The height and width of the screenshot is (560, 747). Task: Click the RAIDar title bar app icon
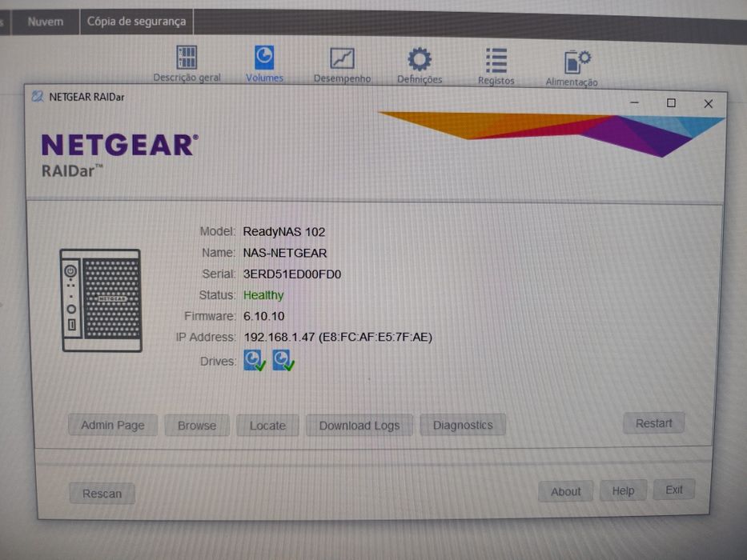(x=37, y=97)
